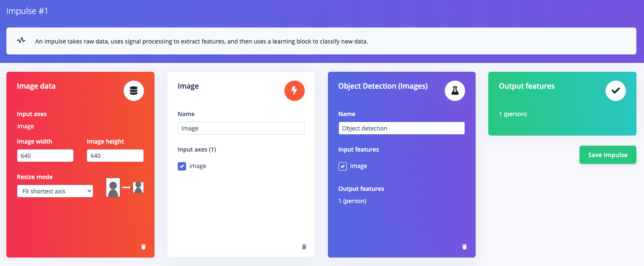
Task: Click the database icon on Image data block
Action: click(x=134, y=91)
